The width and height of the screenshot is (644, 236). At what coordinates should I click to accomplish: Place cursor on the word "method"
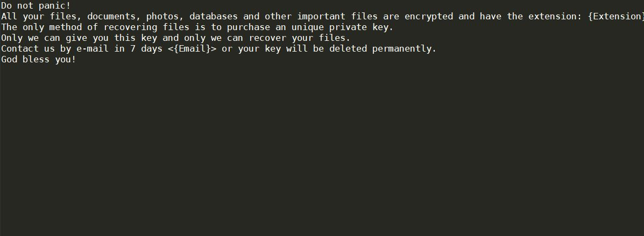[65, 27]
